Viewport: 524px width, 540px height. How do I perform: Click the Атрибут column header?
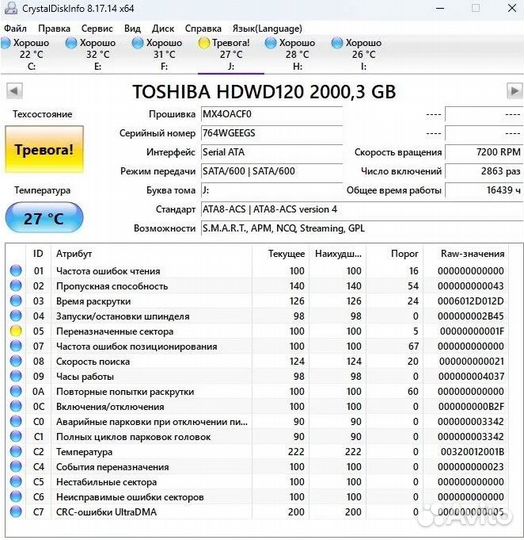(x=151, y=254)
